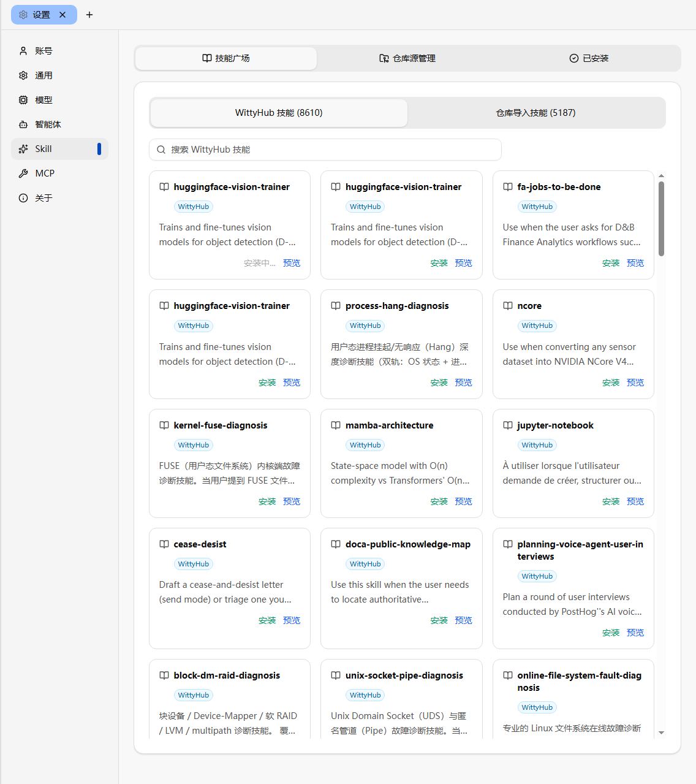The image size is (696, 784).
Task: Open the 账号 account settings icon
Action: [x=23, y=51]
